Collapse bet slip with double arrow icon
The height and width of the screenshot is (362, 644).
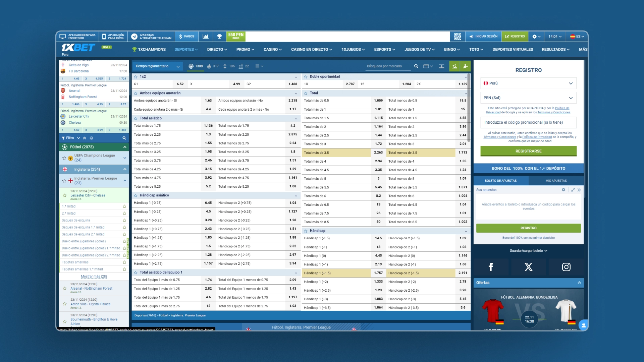coord(579,190)
